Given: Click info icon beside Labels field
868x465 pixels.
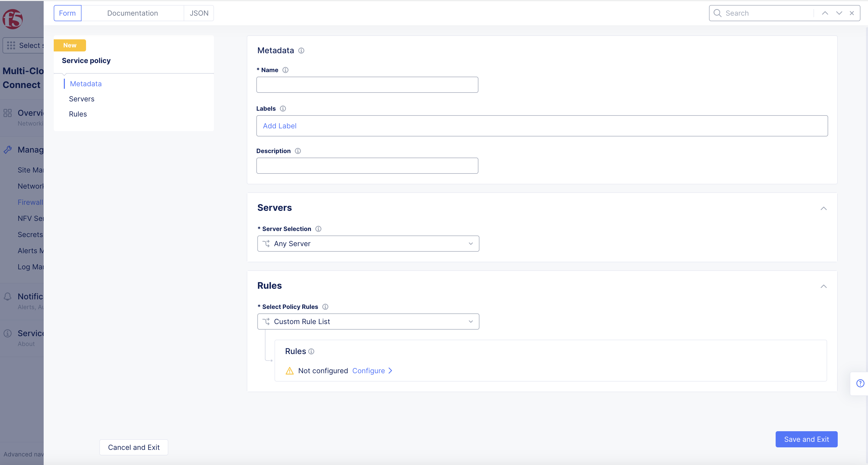Looking at the screenshot, I should click(283, 108).
